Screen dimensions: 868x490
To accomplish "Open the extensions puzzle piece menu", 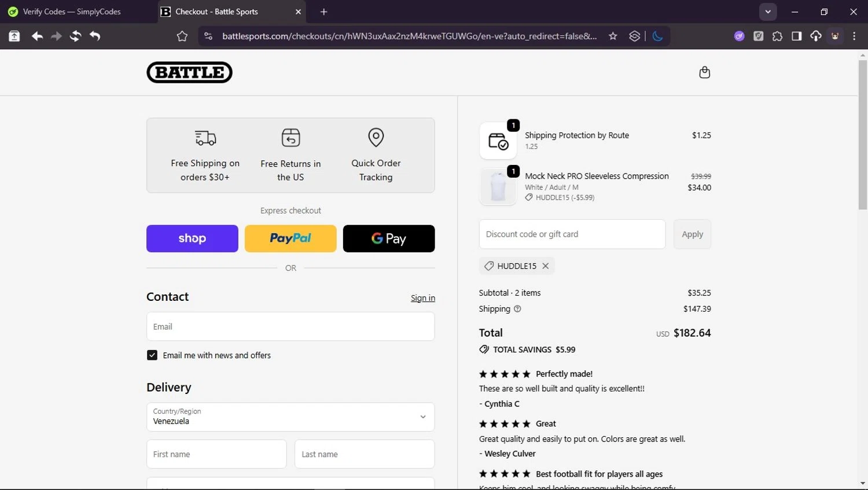I will tap(778, 36).
